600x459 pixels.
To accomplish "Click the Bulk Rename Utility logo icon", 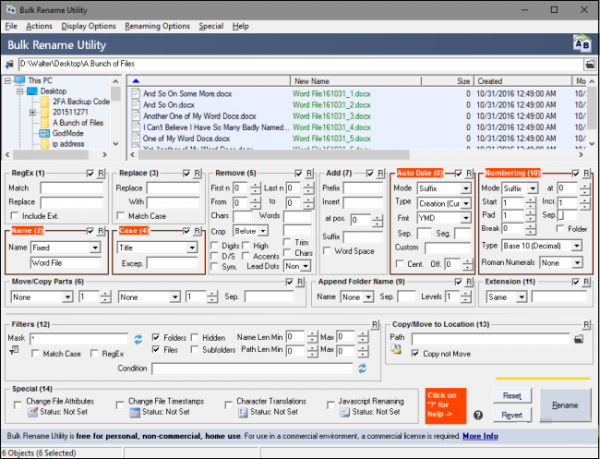I will (x=581, y=43).
